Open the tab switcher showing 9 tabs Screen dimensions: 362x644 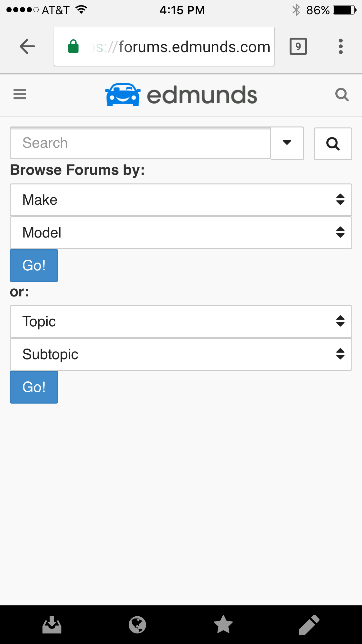click(298, 46)
